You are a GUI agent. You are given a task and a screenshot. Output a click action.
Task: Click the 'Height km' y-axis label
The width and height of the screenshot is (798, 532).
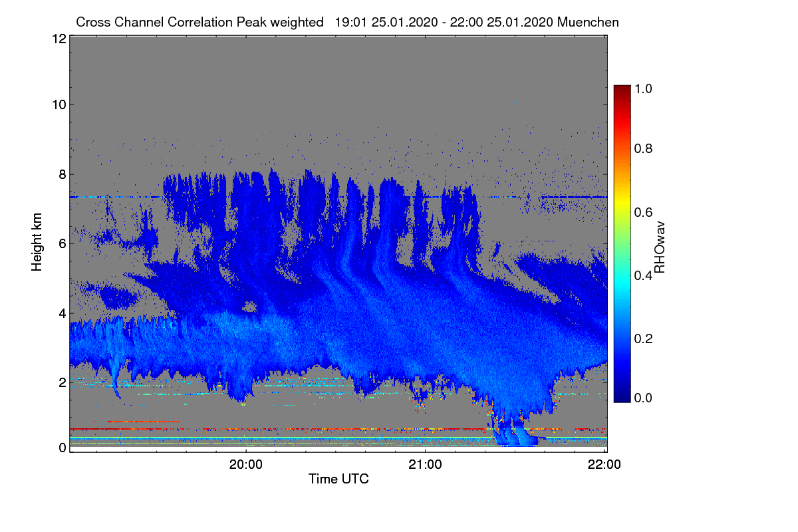[37, 241]
